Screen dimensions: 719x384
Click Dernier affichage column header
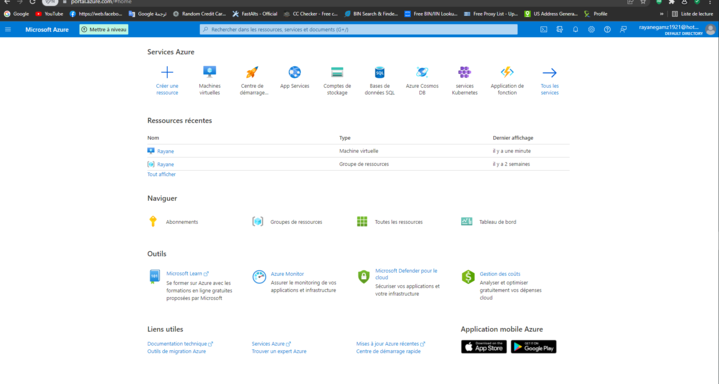point(513,138)
